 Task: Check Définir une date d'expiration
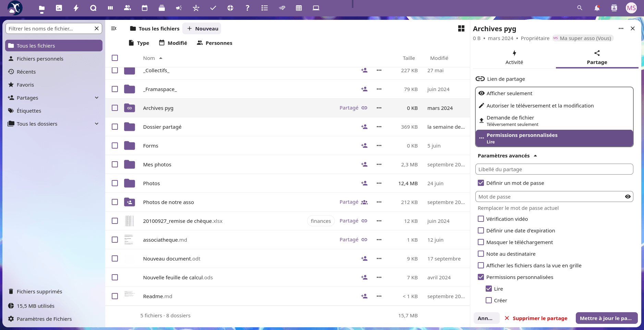pos(481,230)
